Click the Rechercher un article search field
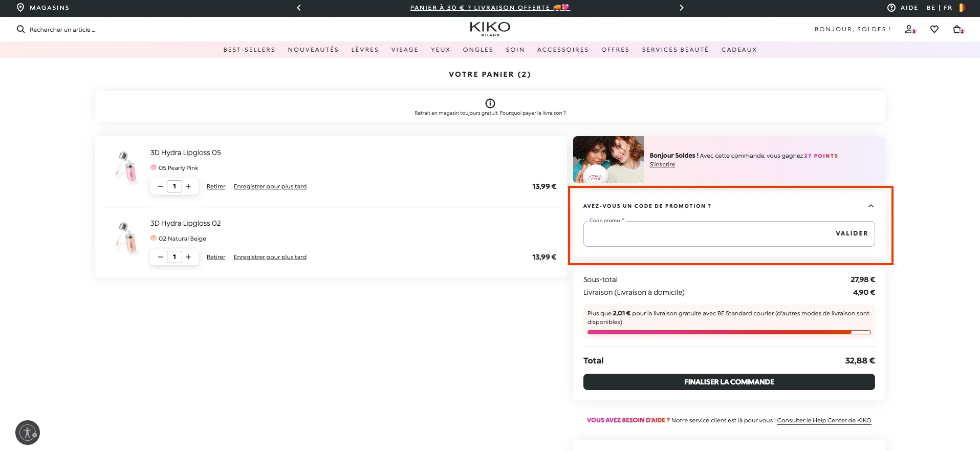 click(62, 30)
